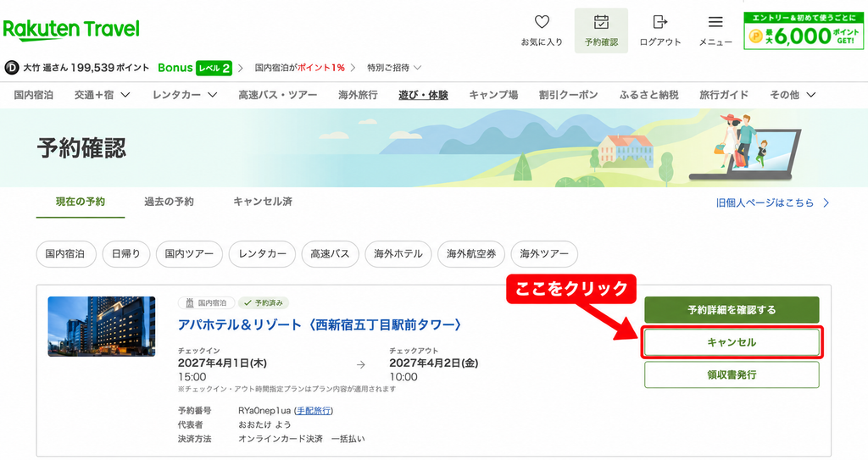Click the 領収書発行 button
868x460 pixels.
pyautogui.click(x=732, y=374)
